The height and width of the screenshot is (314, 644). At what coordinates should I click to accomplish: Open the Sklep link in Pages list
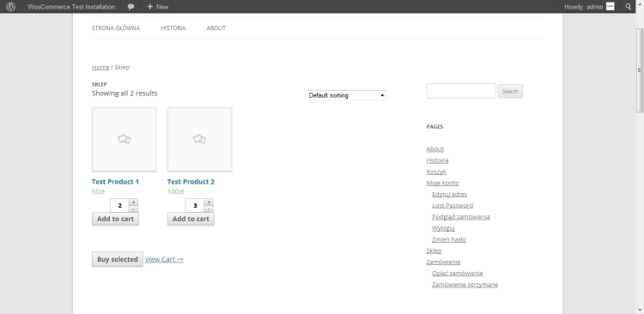pyautogui.click(x=434, y=251)
